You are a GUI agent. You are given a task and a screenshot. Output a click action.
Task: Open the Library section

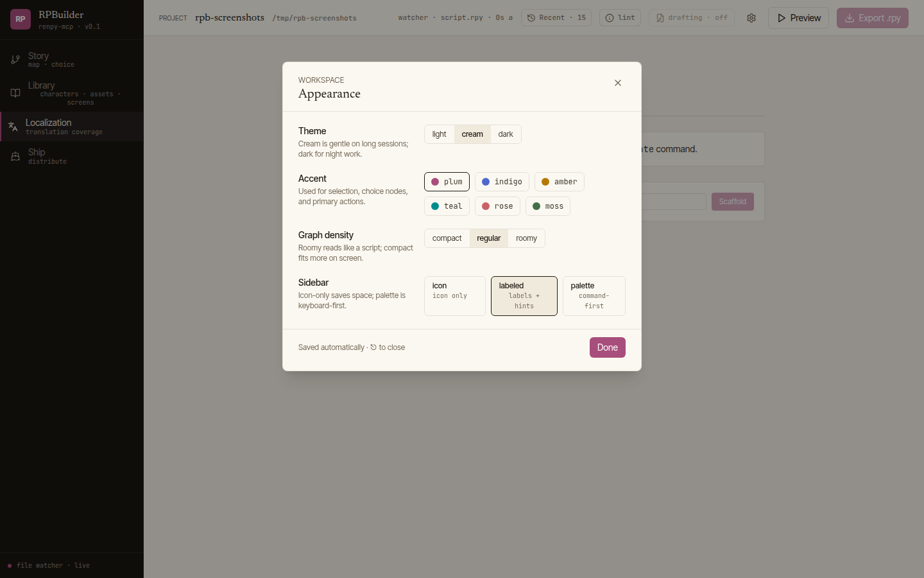tap(72, 93)
